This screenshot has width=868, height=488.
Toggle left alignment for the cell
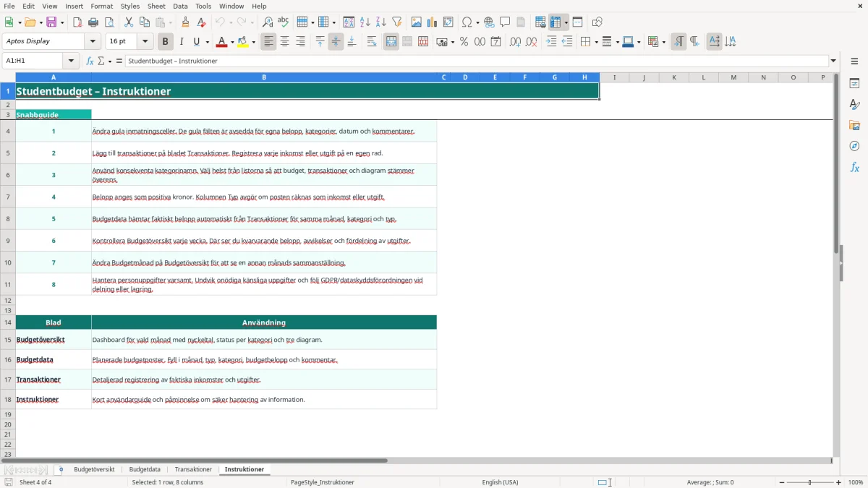tap(268, 42)
